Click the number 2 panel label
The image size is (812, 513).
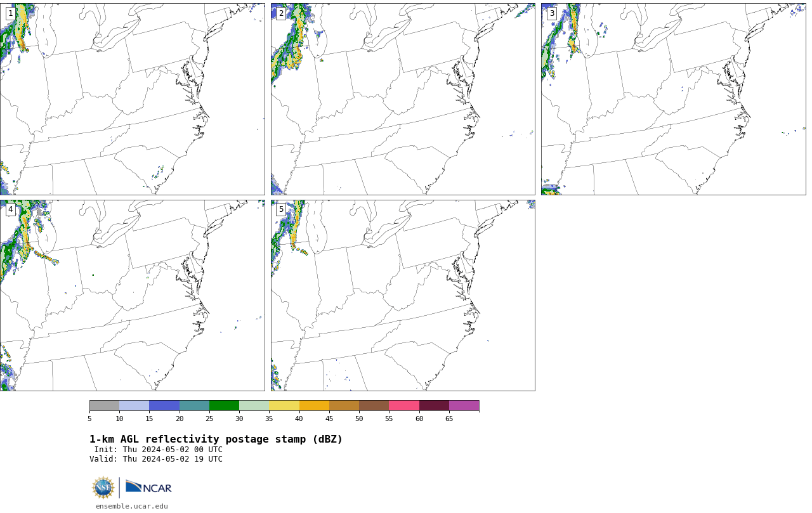(281, 13)
